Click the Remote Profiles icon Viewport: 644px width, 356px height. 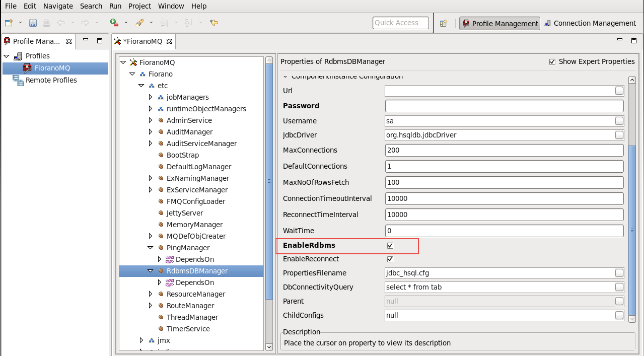coord(18,80)
